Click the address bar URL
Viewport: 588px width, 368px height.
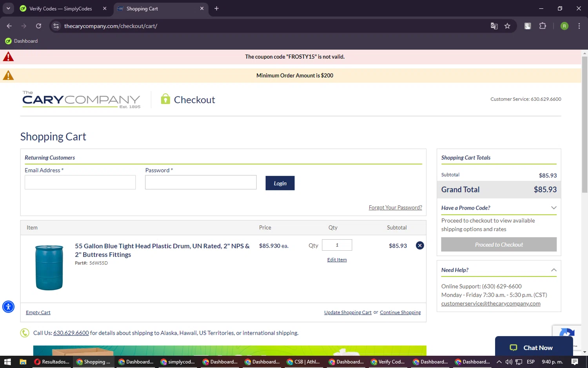(x=111, y=26)
